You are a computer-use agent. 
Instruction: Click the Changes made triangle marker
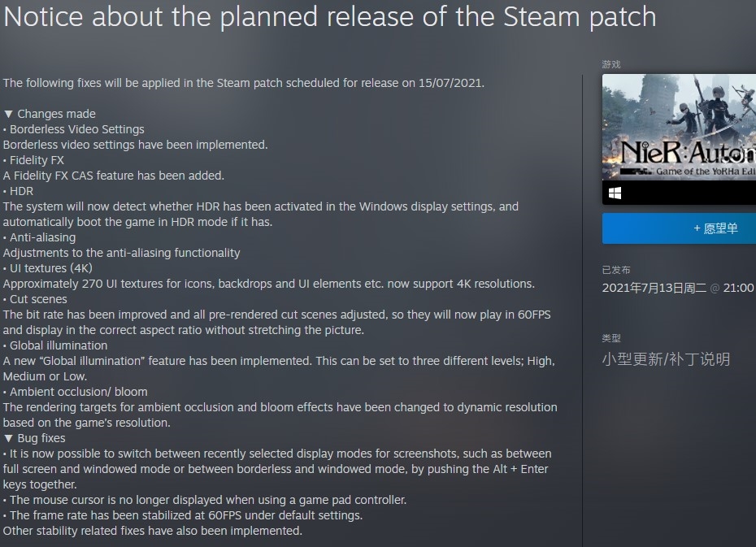[8, 115]
